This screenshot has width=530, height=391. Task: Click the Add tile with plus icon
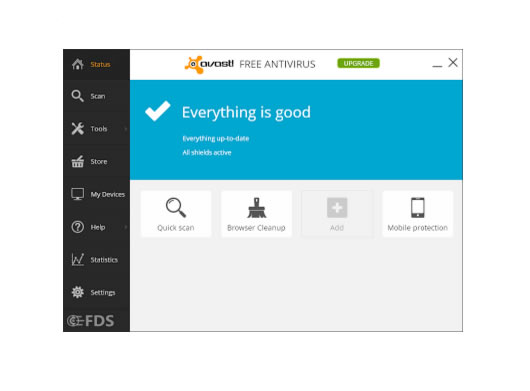click(x=337, y=214)
